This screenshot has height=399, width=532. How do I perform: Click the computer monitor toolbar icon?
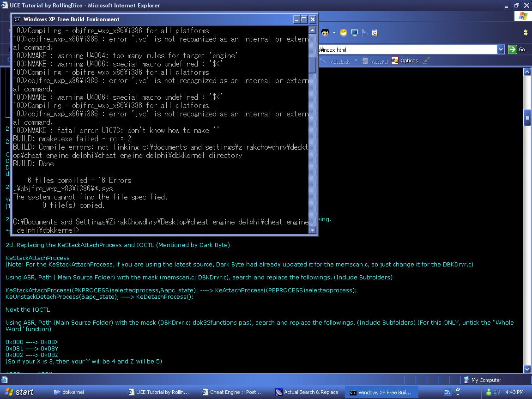(354, 33)
